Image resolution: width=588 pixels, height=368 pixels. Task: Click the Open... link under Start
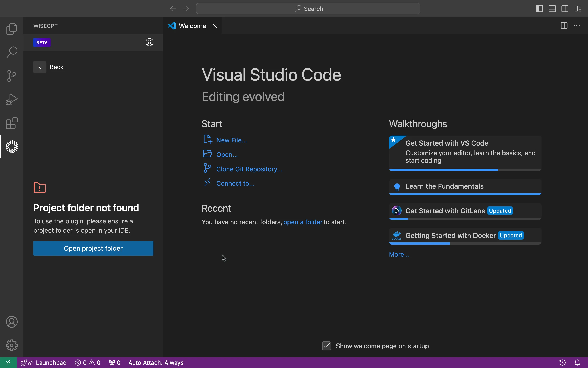coord(227,155)
